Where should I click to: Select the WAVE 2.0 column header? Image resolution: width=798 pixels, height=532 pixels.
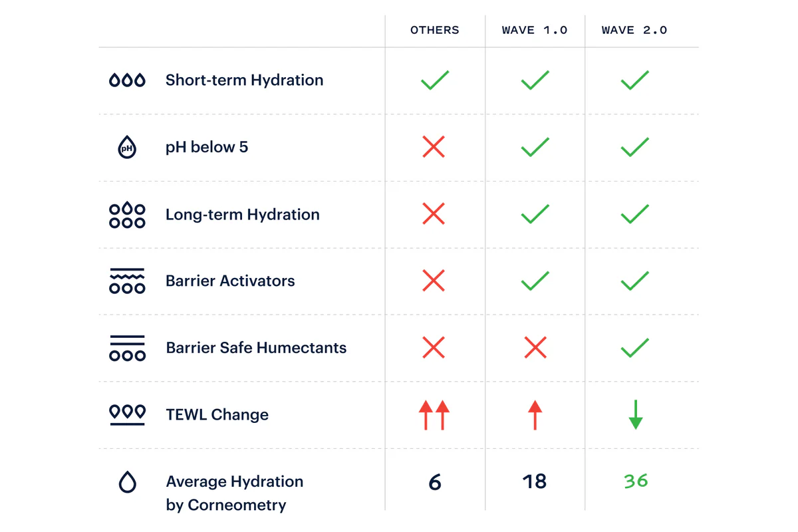point(634,30)
